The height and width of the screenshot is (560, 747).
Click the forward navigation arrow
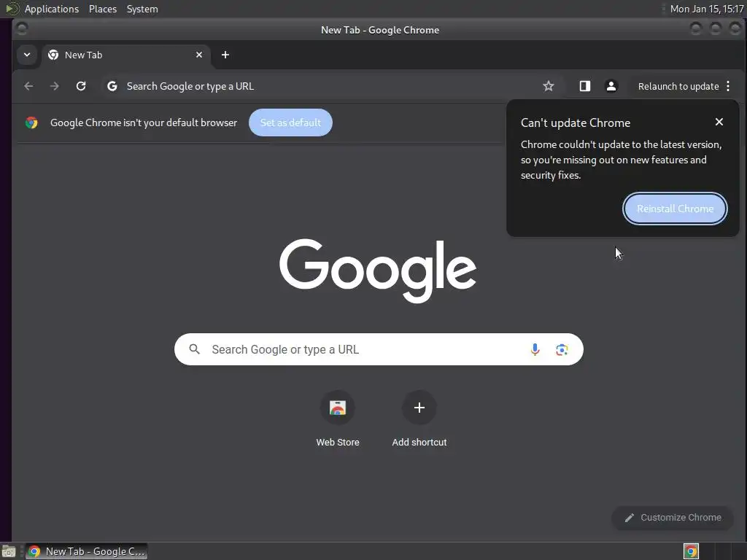point(55,86)
